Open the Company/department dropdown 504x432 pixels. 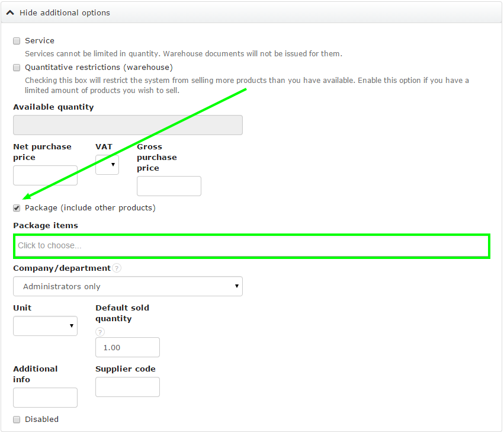(128, 286)
